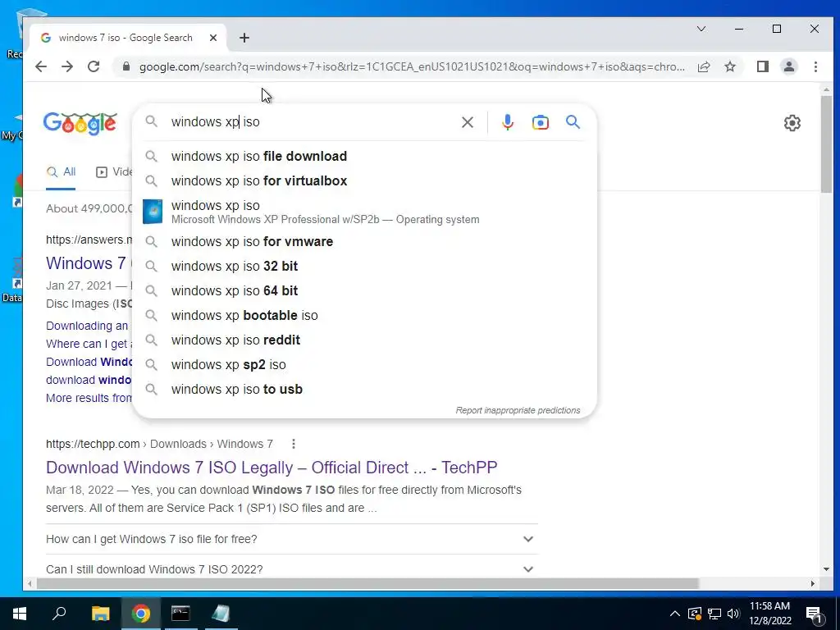
Task: Close the 'windows 7 iso' tab
Action: pos(213,38)
